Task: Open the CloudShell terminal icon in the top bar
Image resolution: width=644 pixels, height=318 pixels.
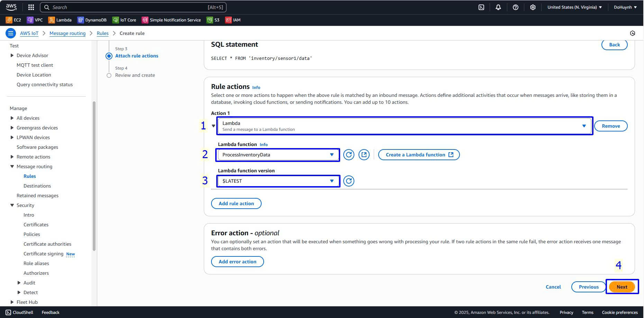Action: pos(481,7)
